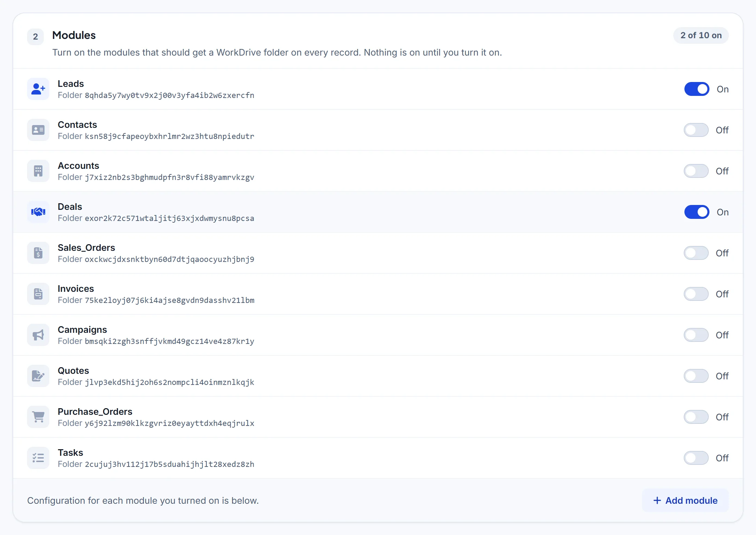Click the Leads person-plus icon
Screen dimensions: 756x535
tap(38, 89)
